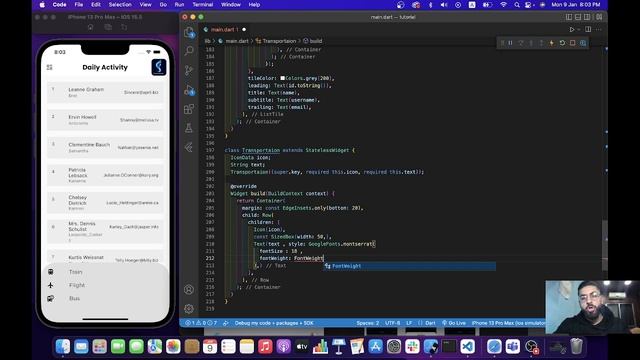This screenshot has width=640, height=360.
Task: Open the File menu
Action: tap(79, 4)
